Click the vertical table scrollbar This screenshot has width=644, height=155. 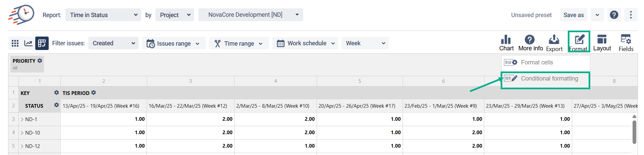coord(634,132)
